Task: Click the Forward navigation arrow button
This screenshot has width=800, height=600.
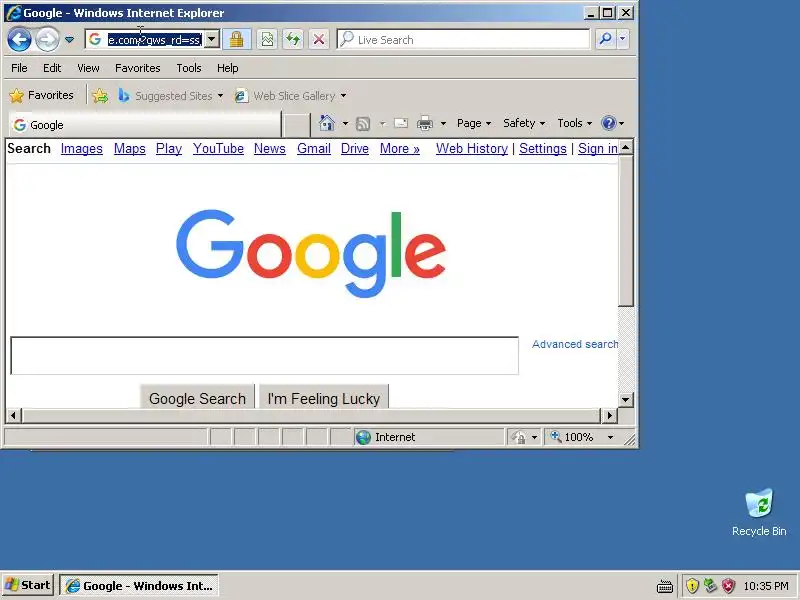Action: click(47, 39)
